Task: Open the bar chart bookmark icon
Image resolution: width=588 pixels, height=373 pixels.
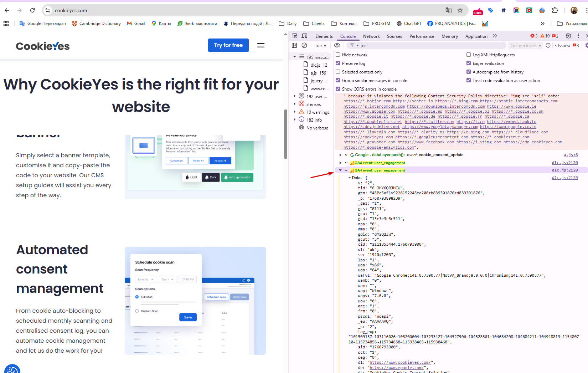Action: (485, 24)
